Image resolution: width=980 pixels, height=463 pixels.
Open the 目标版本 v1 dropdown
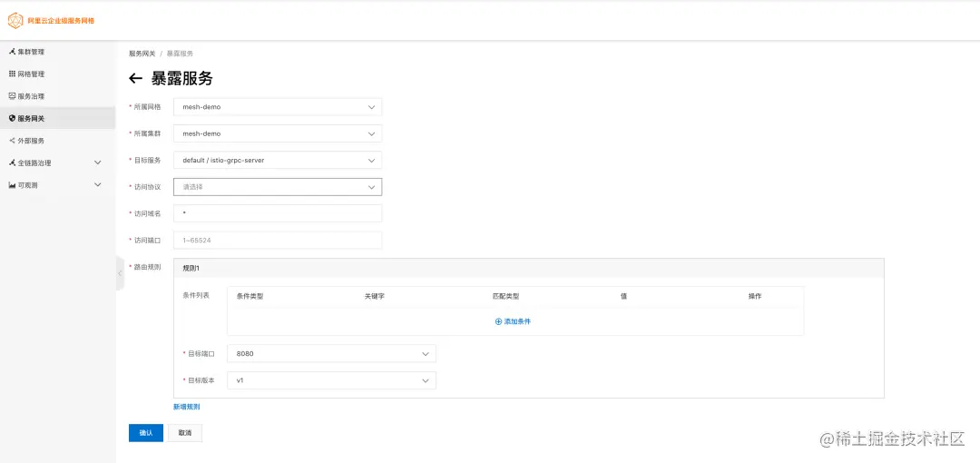tap(331, 380)
